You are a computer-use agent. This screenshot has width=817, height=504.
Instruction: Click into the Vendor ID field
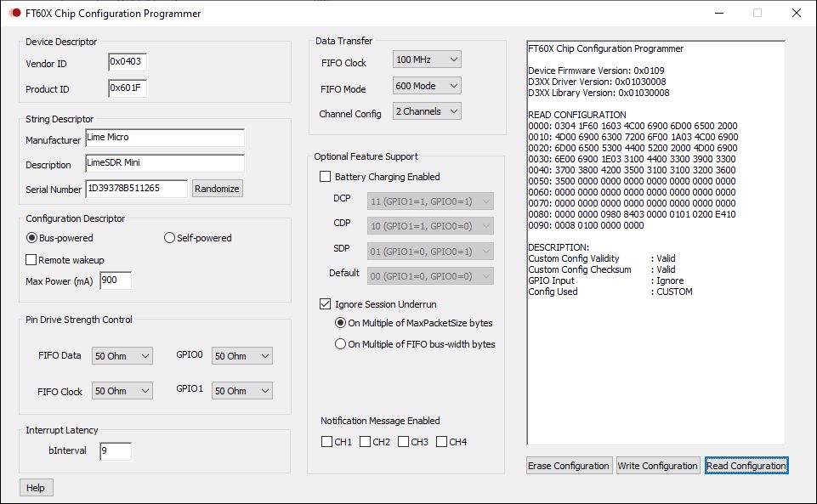[x=127, y=62]
